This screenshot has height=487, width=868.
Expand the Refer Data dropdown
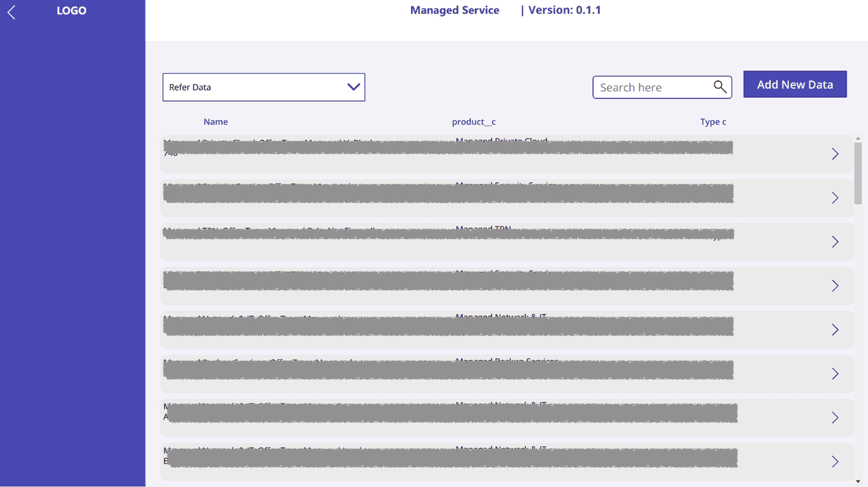pos(255,87)
